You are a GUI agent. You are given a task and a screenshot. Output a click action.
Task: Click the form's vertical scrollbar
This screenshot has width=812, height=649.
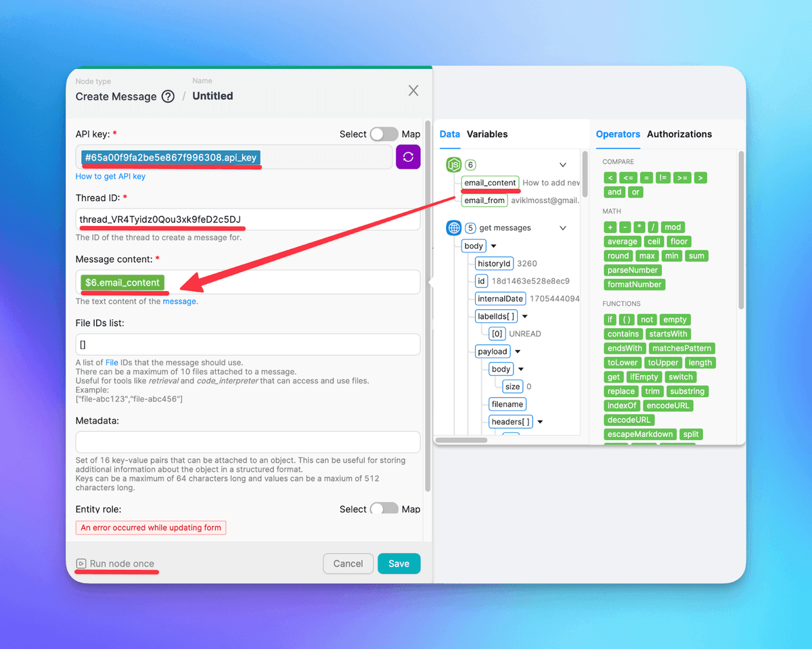(x=427, y=305)
